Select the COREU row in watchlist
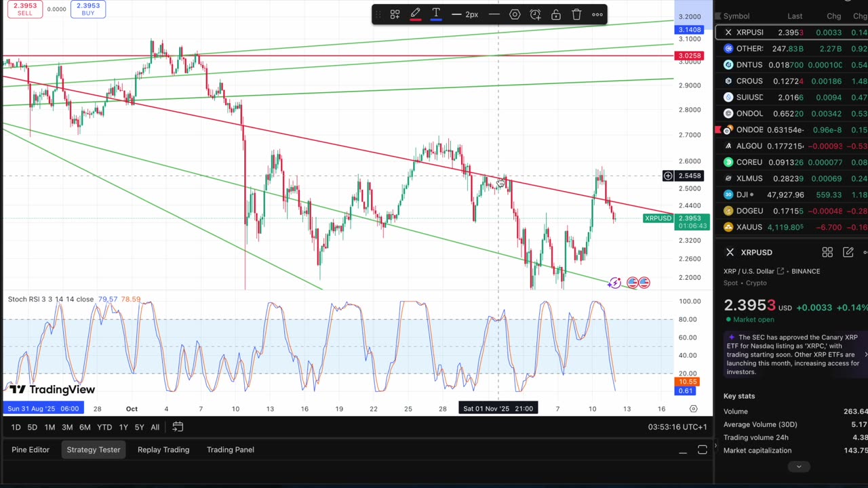 (x=791, y=163)
